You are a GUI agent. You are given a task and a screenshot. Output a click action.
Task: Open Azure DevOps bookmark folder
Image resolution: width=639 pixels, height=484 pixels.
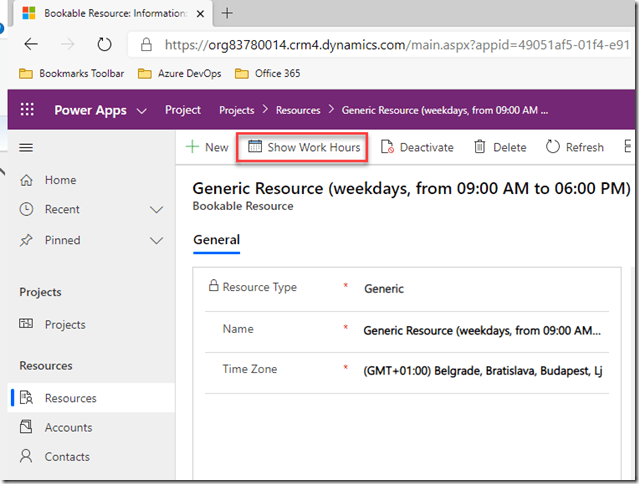(188, 73)
